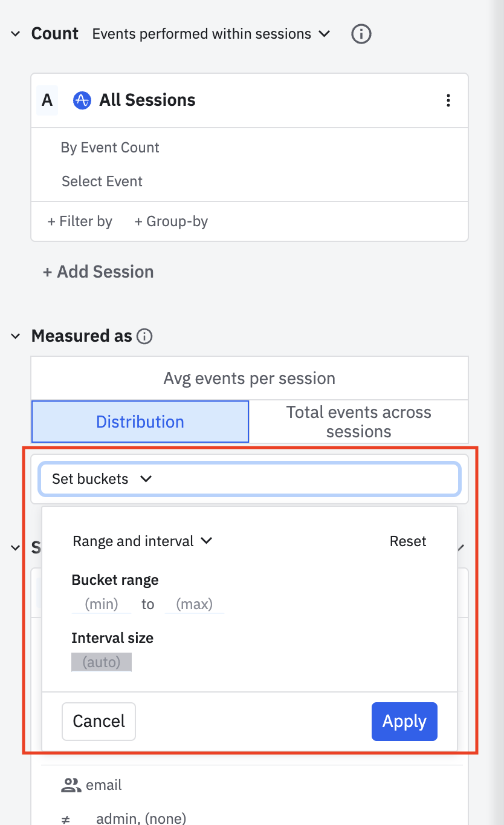Viewport: 504px width, 825px height.
Task: Collapse the Count section chevron
Action: click(16, 34)
